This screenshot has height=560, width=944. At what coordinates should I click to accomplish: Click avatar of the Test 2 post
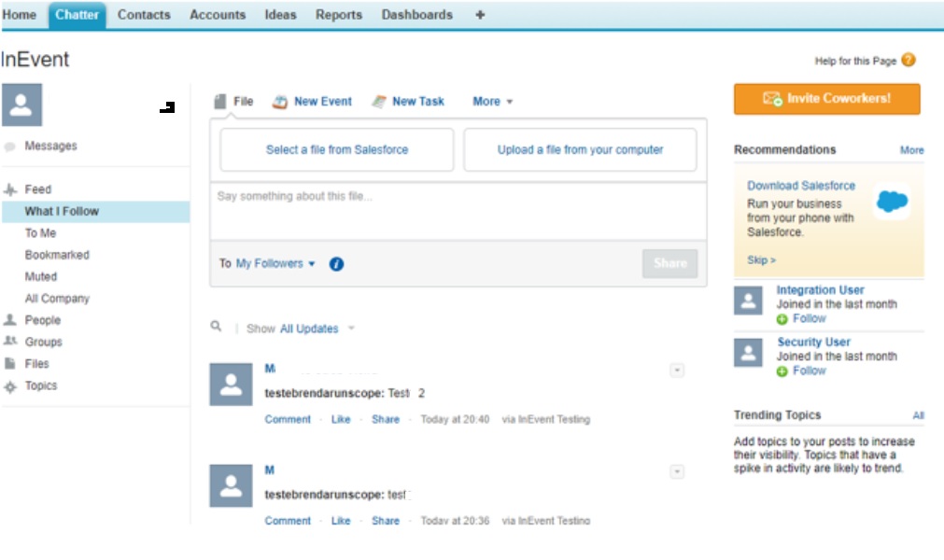click(231, 385)
